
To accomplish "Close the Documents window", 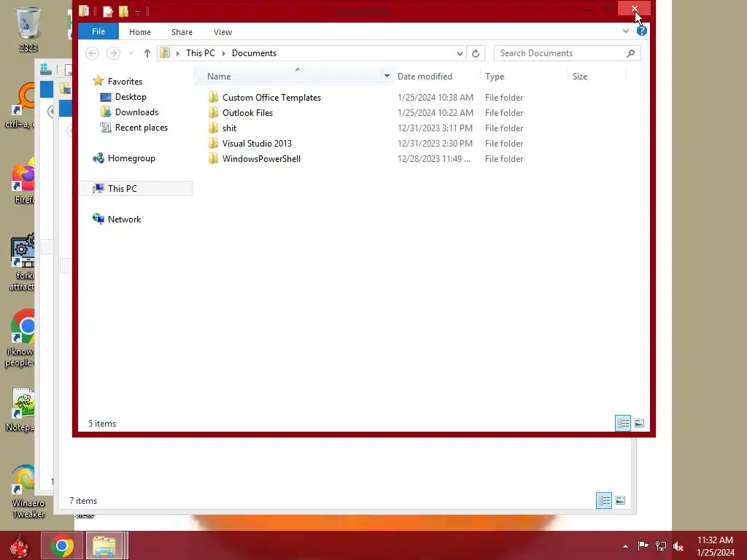I will click(x=634, y=9).
